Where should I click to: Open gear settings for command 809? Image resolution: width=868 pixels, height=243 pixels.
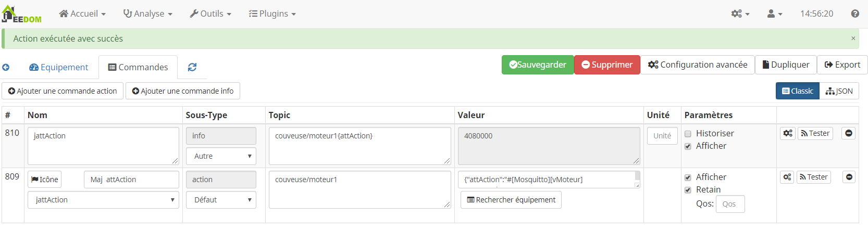coord(787,177)
